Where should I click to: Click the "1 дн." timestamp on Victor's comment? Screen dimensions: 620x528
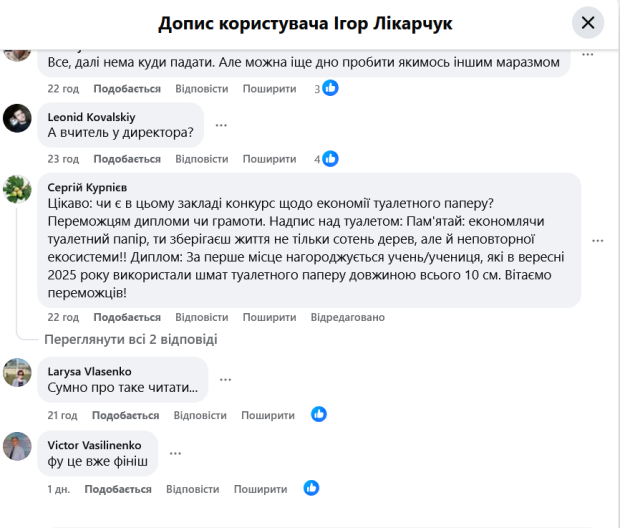58,489
